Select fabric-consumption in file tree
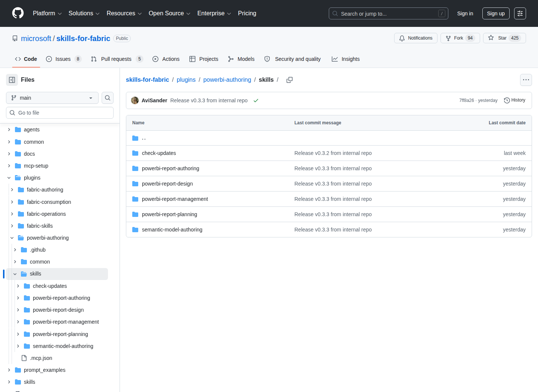The height and width of the screenshot is (392, 538). (49, 202)
